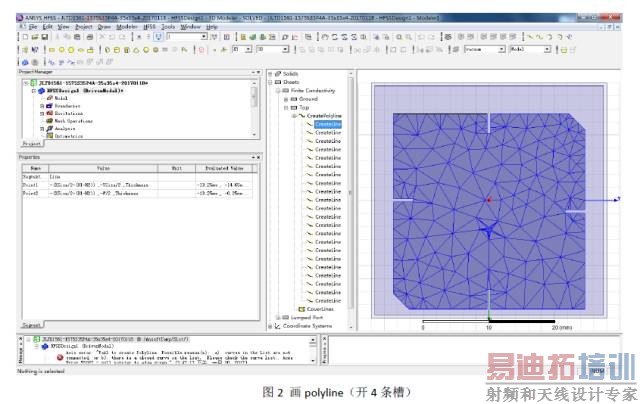Click the blue HFSS design icon in third toolbar row
This screenshot has width=640, height=404.
click(x=25, y=62)
